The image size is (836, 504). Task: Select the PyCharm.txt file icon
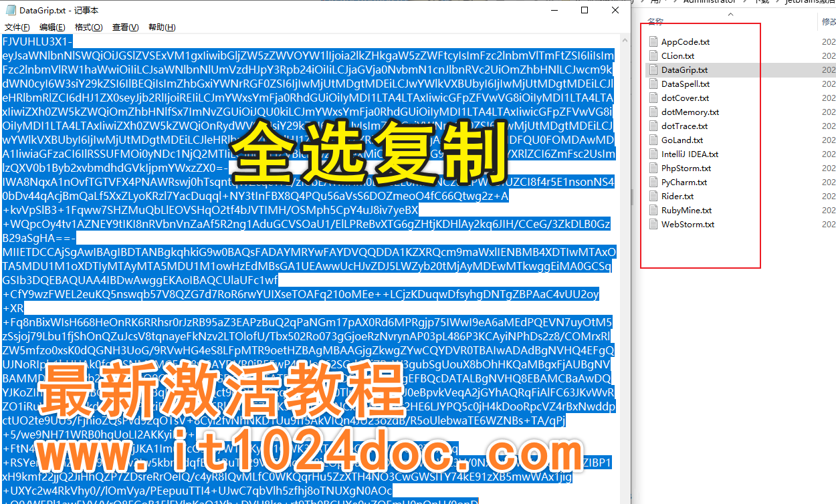pos(654,182)
